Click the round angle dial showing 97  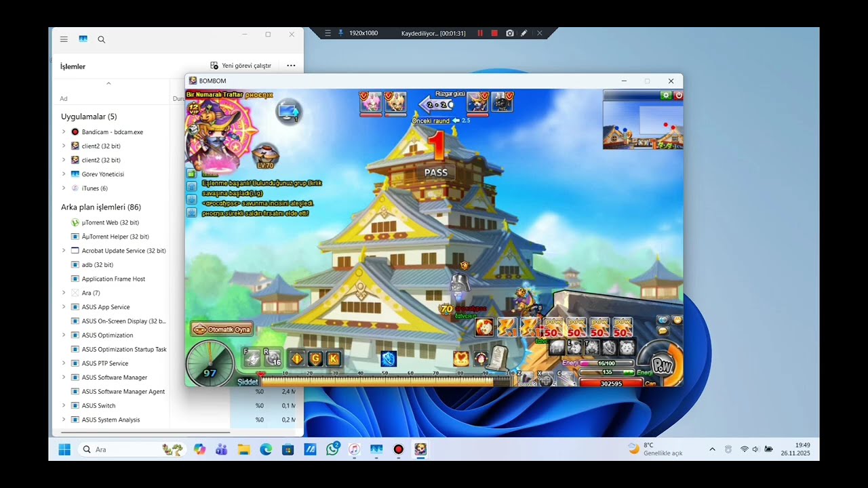(x=210, y=363)
